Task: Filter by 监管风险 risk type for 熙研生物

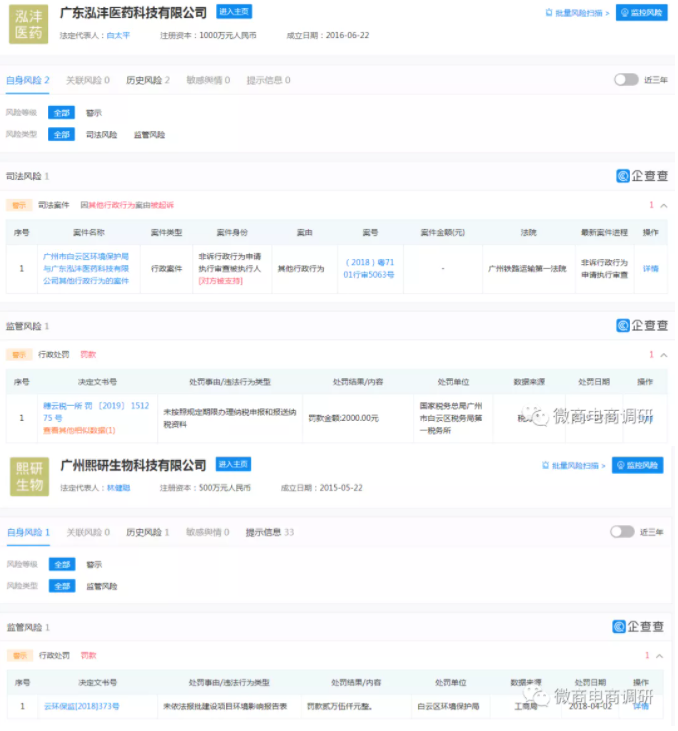Action: [x=102, y=587]
